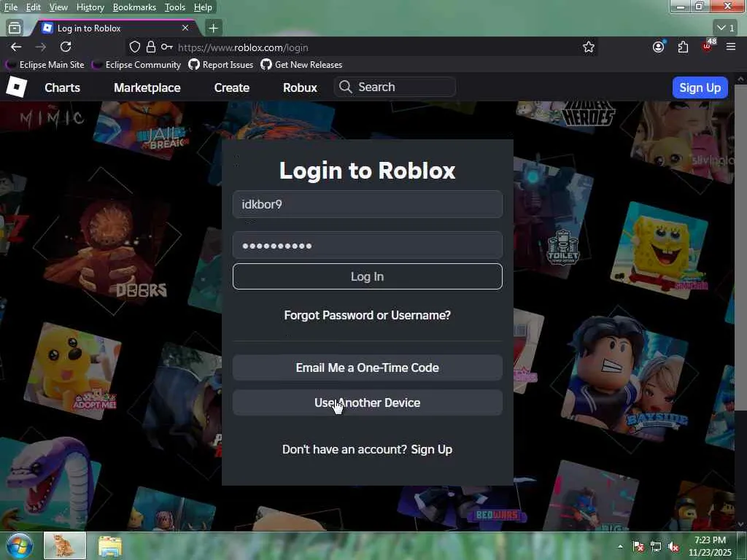
Task: Open the Windows Start menu
Action: (20, 545)
